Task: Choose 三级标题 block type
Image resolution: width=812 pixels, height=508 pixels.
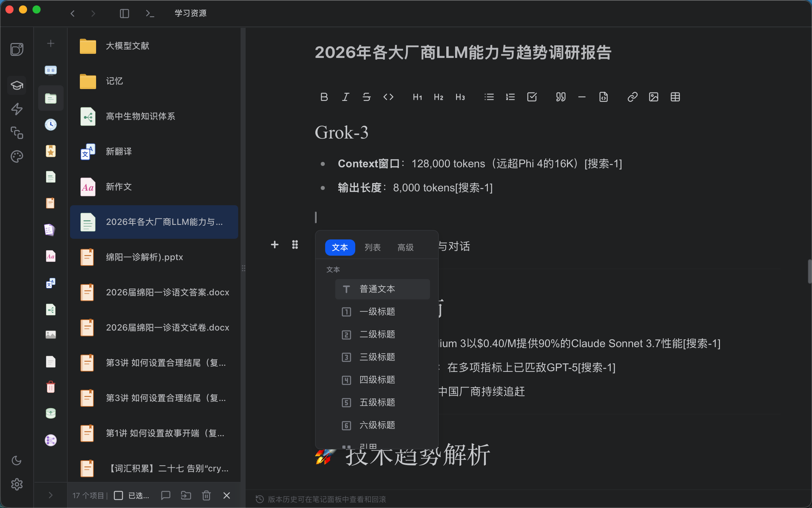Action: coord(382,357)
